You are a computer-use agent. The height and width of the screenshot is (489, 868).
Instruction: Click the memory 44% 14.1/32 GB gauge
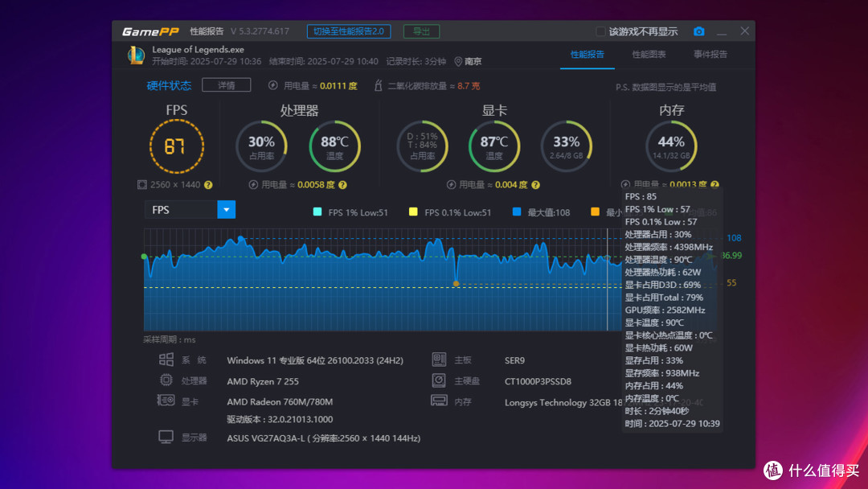click(671, 146)
